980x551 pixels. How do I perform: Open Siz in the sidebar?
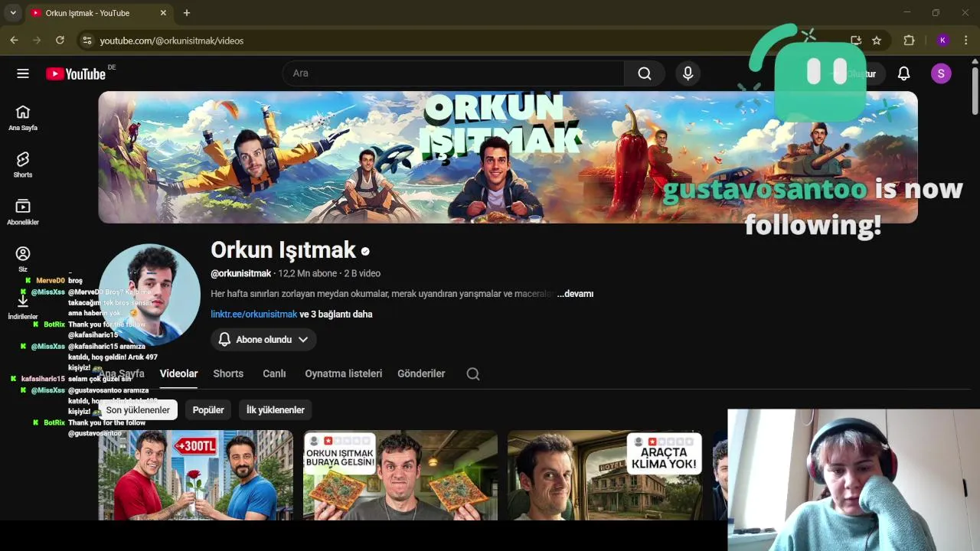click(x=23, y=259)
